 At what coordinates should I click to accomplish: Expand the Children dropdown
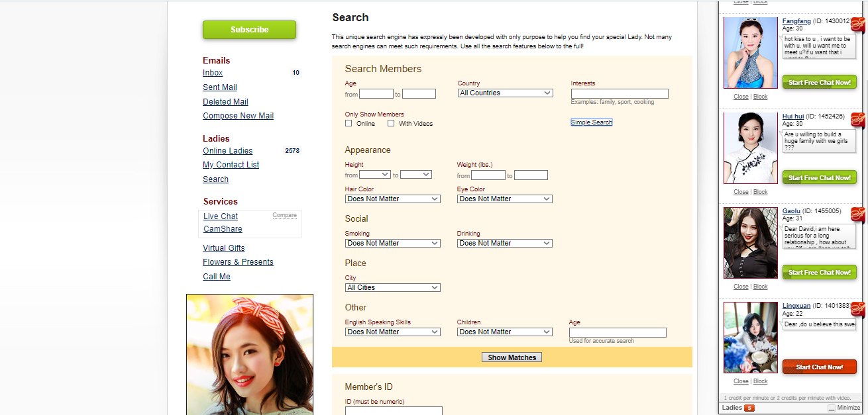point(504,332)
